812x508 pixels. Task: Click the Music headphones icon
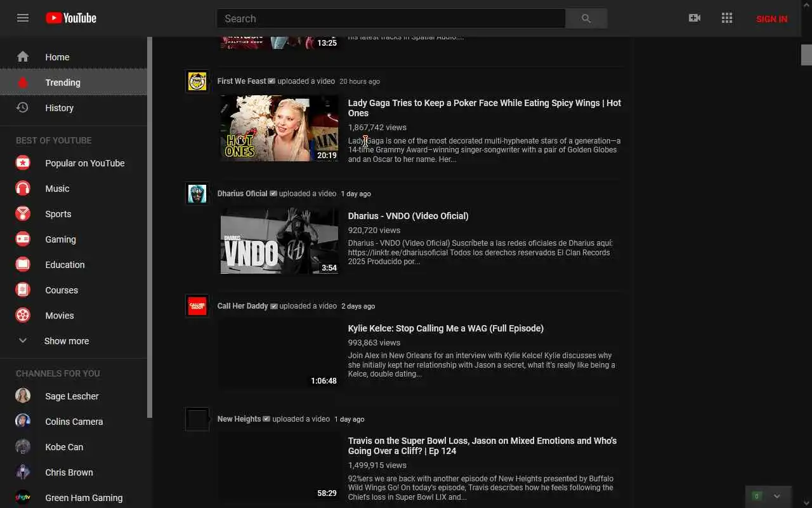pos(23,189)
